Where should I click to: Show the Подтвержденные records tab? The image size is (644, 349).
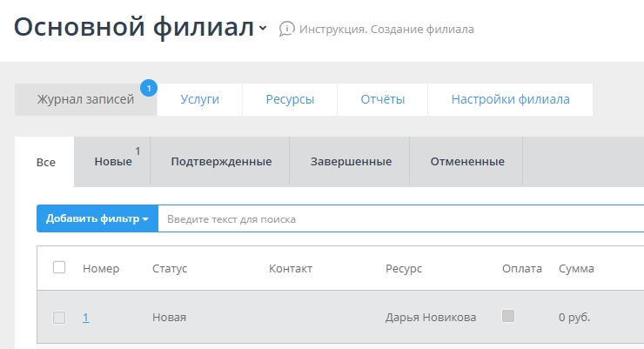(221, 162)
